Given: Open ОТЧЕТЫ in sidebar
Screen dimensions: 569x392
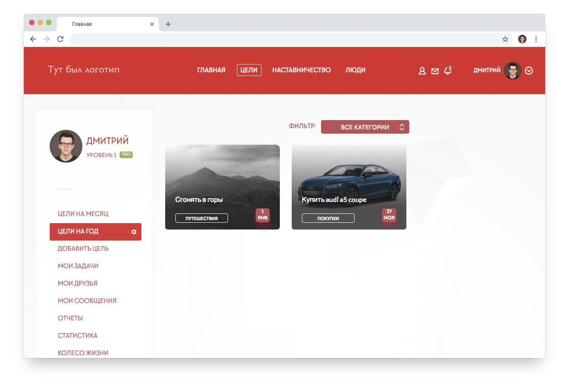Looking at the screenshot, I should click(70, 318).
